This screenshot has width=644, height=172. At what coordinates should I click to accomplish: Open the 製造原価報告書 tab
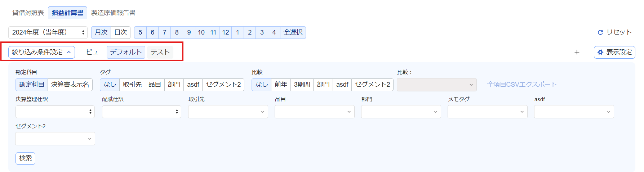[113, 13]
